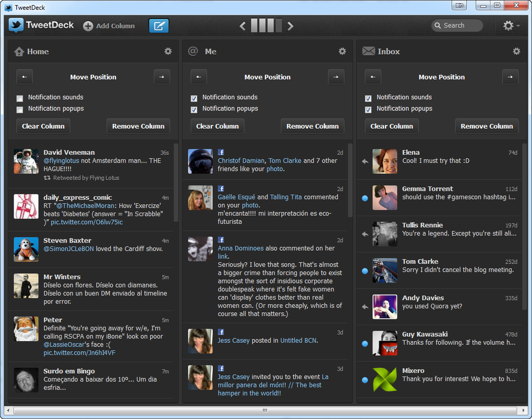Click Facebook icon on Jess Casey posted notification
Image resolution: width=532 pixels, height=419 pixels.
click(x=221, y=332)
